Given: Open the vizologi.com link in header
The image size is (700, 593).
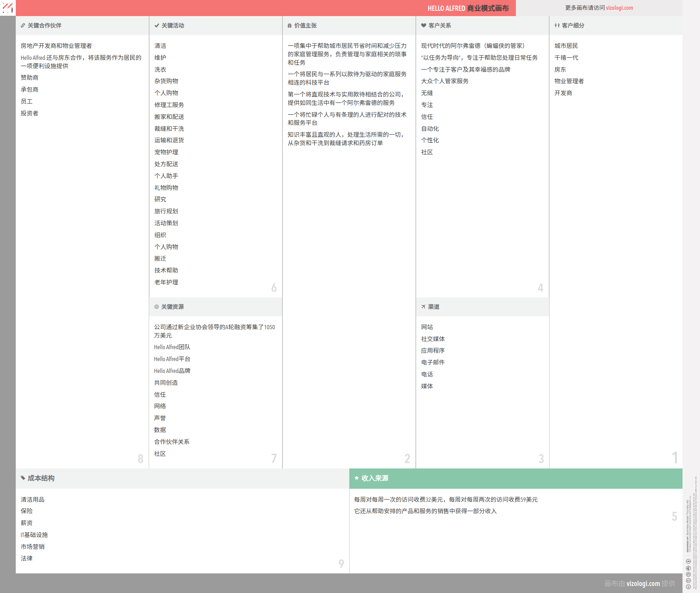Looking at the screenshot, I should click(619, 8).
